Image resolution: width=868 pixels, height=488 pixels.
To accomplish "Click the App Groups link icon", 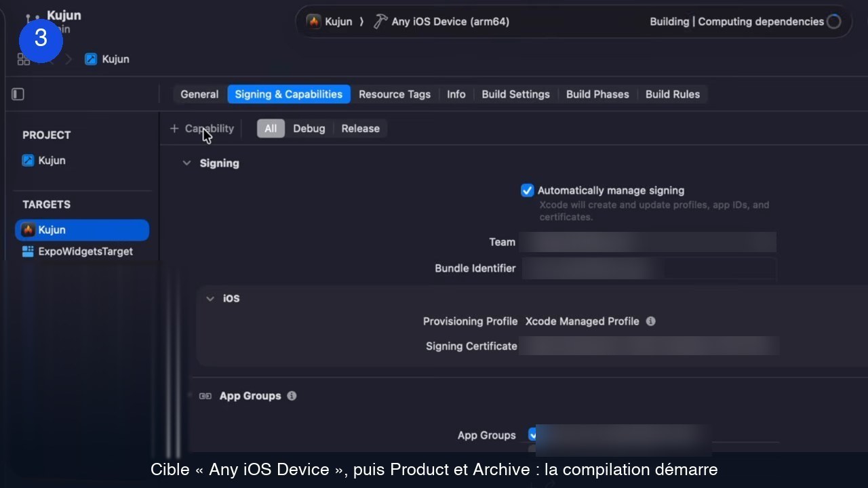I will 205,396.
